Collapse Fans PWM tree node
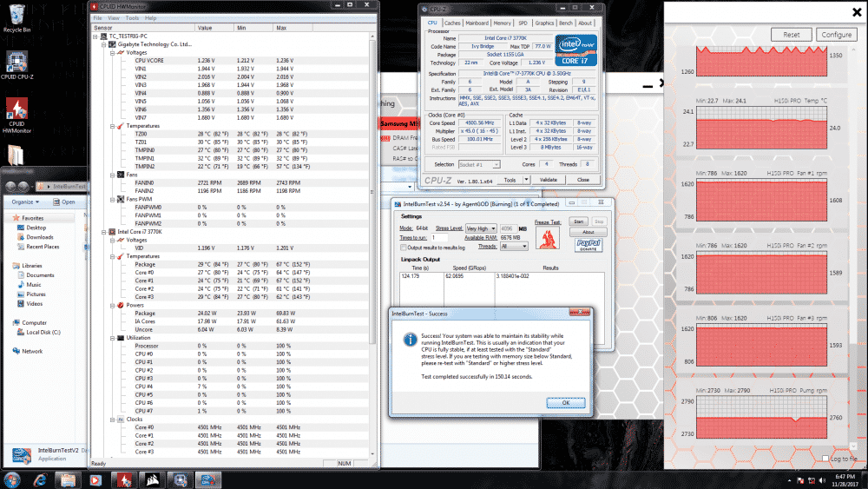 coord(112,200)
